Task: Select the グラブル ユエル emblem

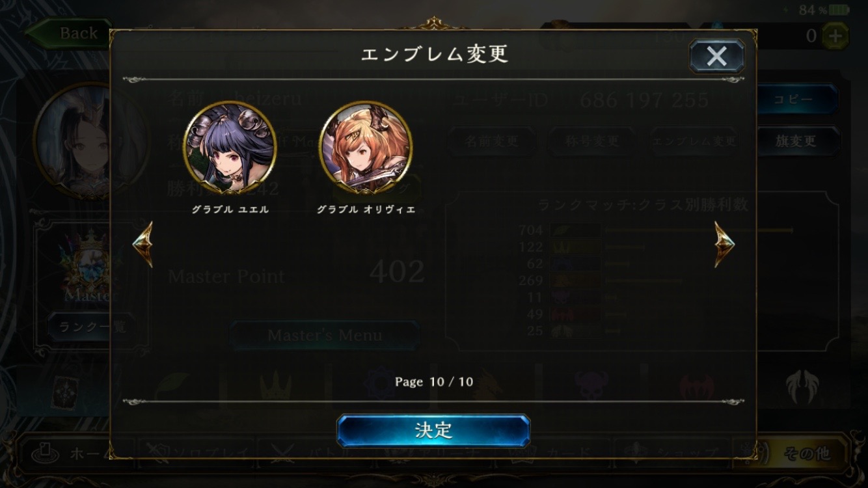Action: coord(230,148)
